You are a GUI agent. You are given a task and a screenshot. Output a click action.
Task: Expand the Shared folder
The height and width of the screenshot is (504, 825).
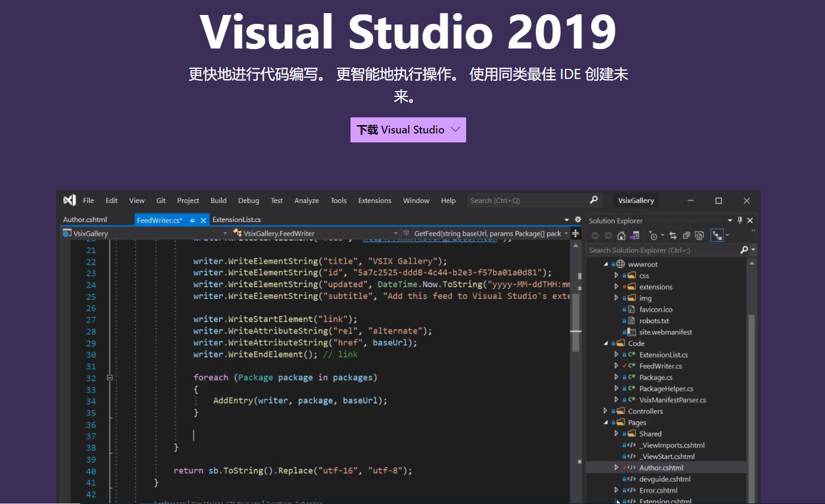(x=617, y=434)
